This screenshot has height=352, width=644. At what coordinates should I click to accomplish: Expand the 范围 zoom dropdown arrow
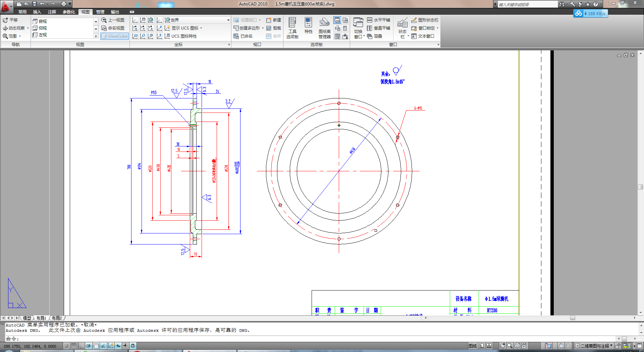20,36
